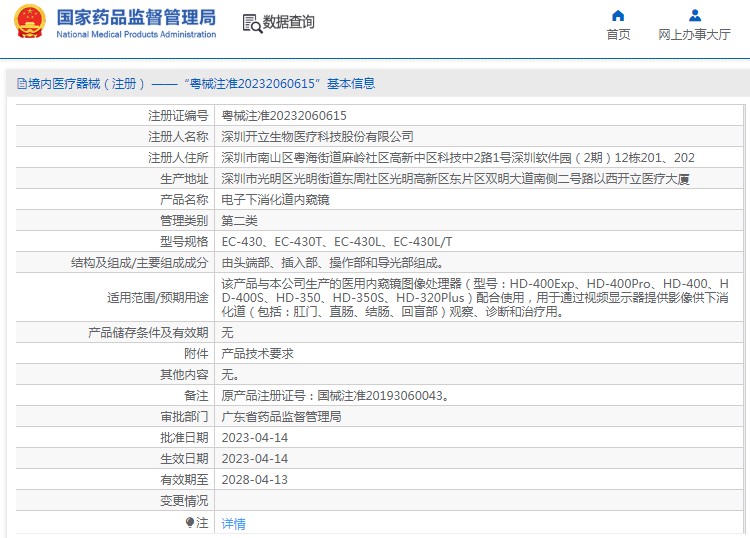Viewport: 750px width, 538px height.
Task: Click the 结构及组成/主要组成成分 label
Action: (x=140, y=263)
